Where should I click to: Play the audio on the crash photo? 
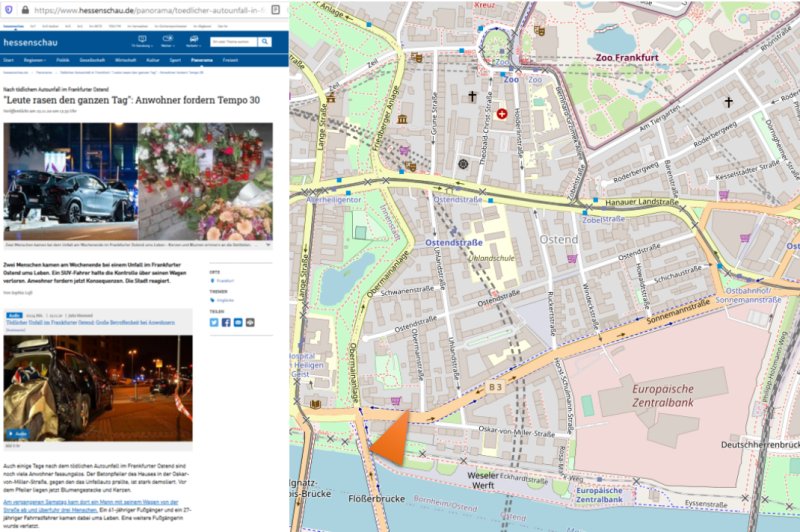point(18,433)
